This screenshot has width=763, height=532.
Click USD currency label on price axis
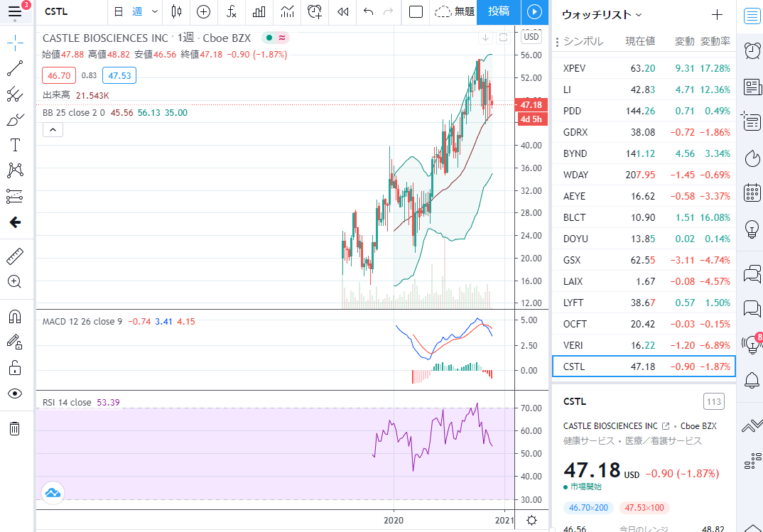tap(531, 36)
